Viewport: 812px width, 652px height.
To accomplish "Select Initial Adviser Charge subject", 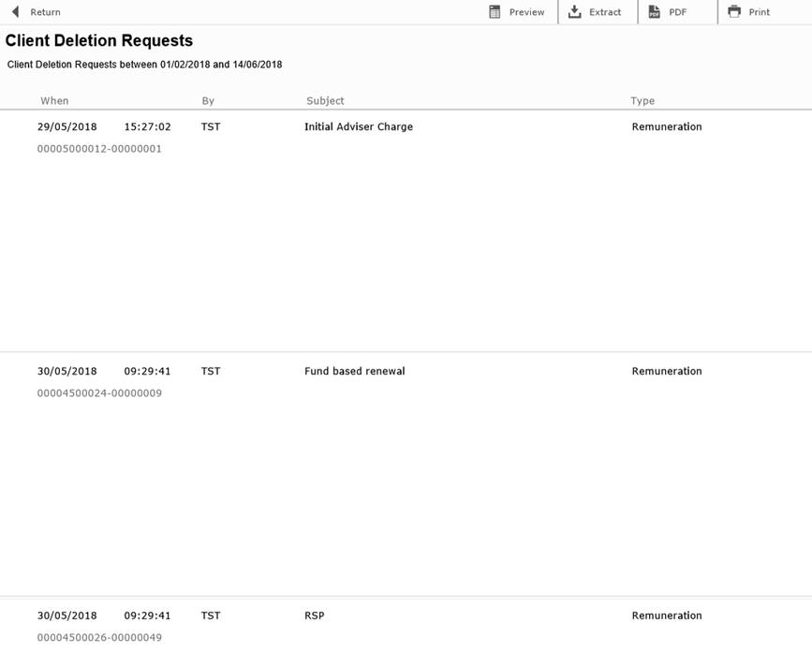I will pos(359,126).
